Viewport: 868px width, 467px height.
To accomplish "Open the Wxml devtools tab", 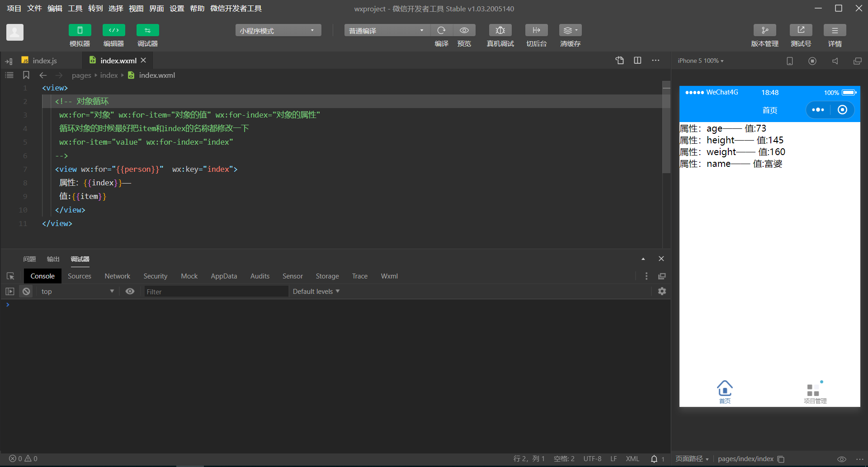I will (389, 276).
